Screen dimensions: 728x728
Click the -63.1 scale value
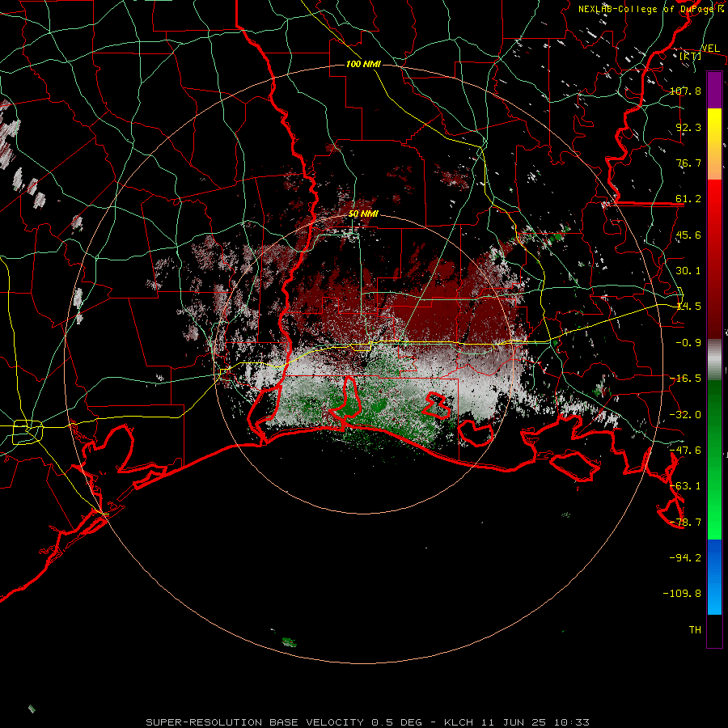click(685, 486)
